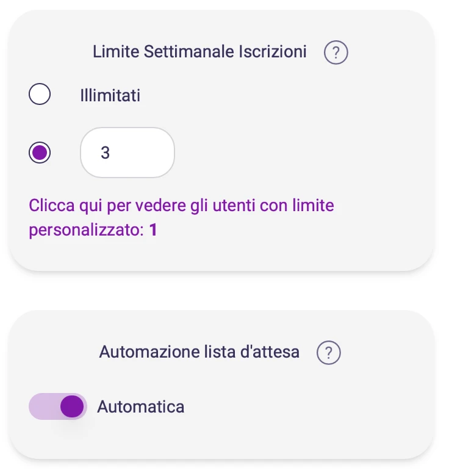Click the Automatica label text

click(x=141, y=406)
